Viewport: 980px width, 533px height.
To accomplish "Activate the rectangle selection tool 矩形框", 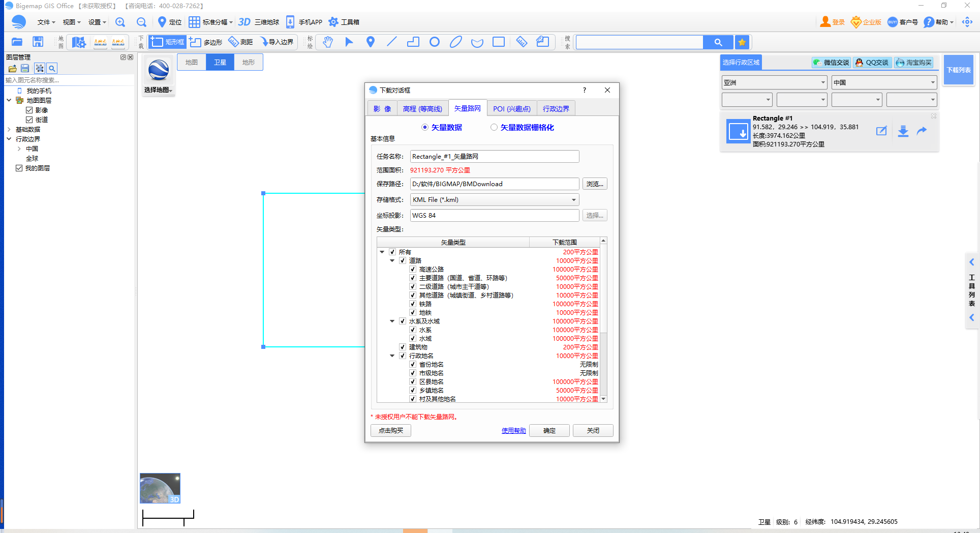I will click(x=167, y=42).
